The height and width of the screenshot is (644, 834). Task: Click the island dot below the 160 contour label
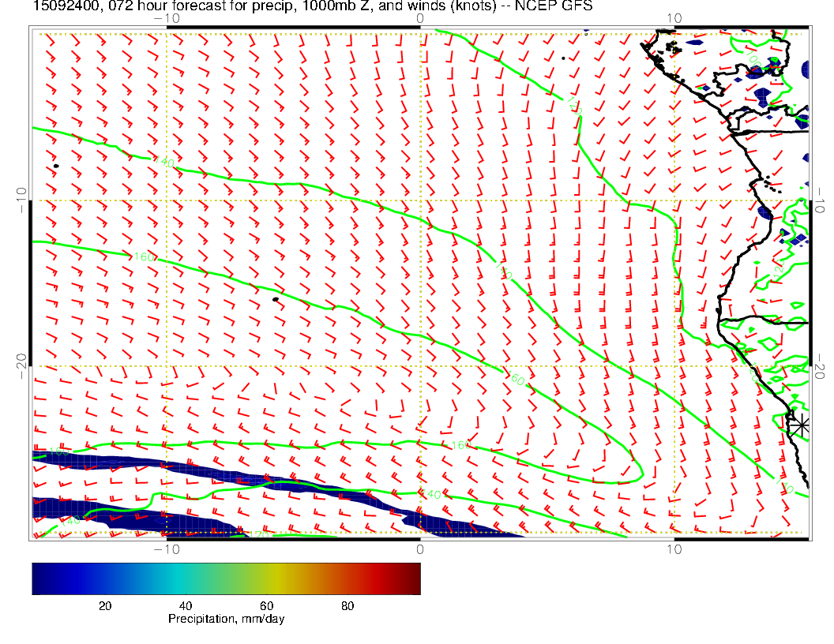pyautogui.click(x=276, y=299)
